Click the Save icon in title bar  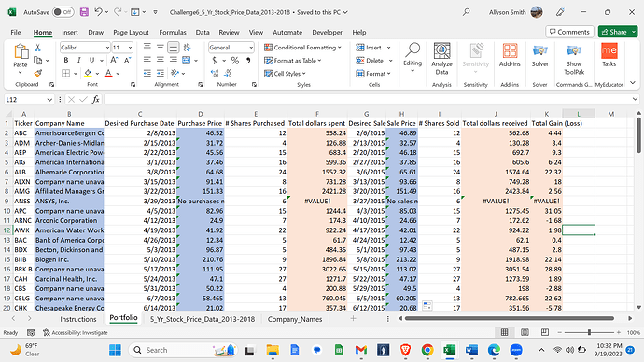pos(84,12)
